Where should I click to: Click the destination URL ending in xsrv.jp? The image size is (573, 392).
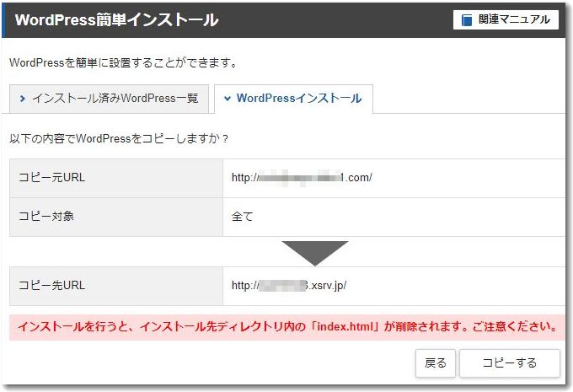tap(289, 286)
